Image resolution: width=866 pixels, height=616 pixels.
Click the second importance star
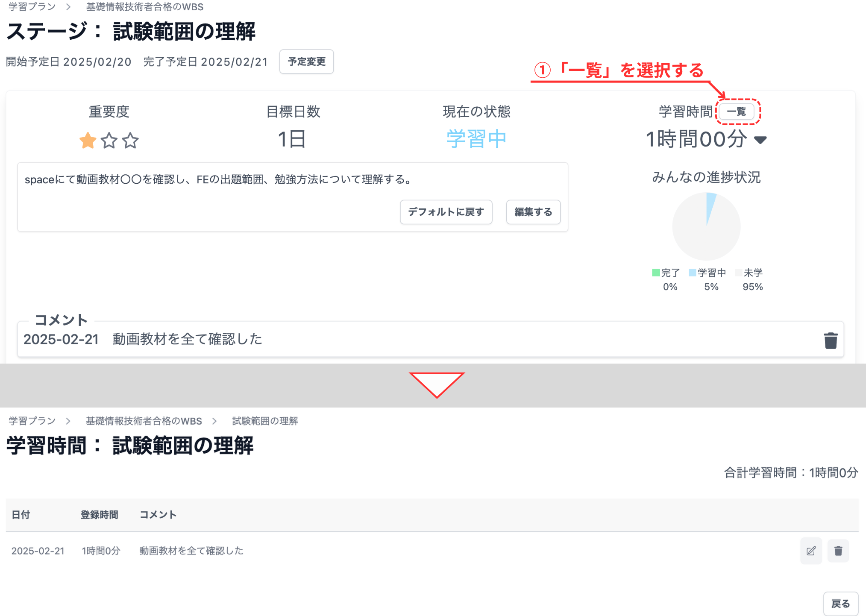point(109,140)
